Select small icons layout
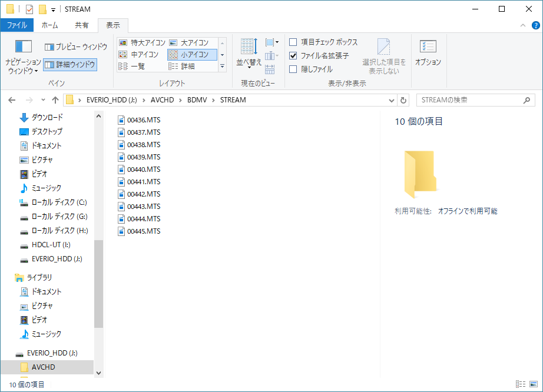Image resolution: width=543 pixels, height=392 pixels. click(192, 54)
